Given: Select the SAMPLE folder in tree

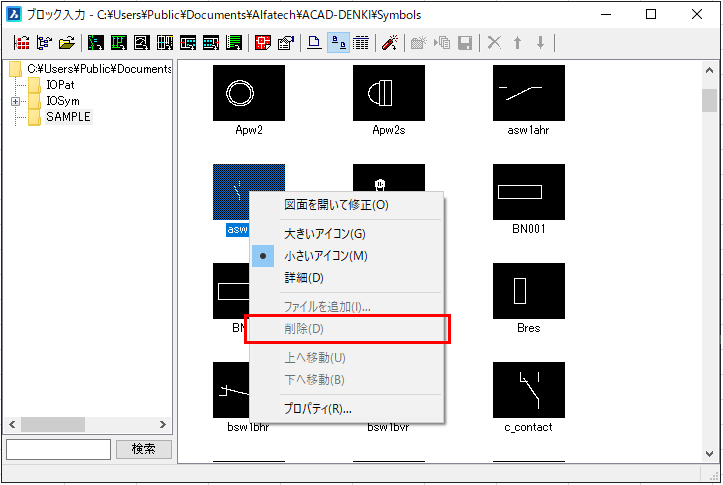Looking at the screenshot, I should pyautogui.click(x=68, y=117).
